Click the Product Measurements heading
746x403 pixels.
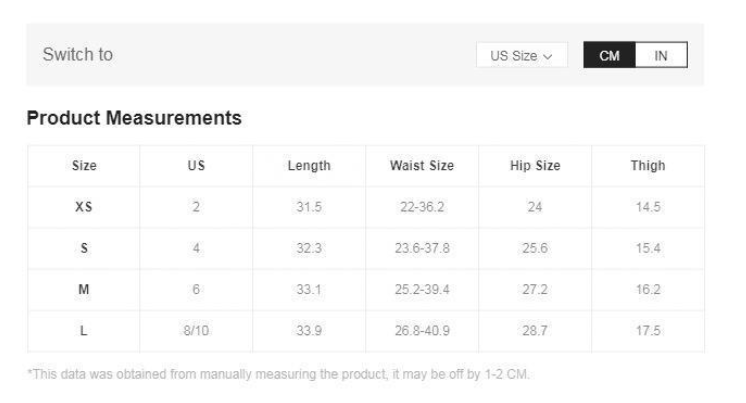click(x=134, y=118)
